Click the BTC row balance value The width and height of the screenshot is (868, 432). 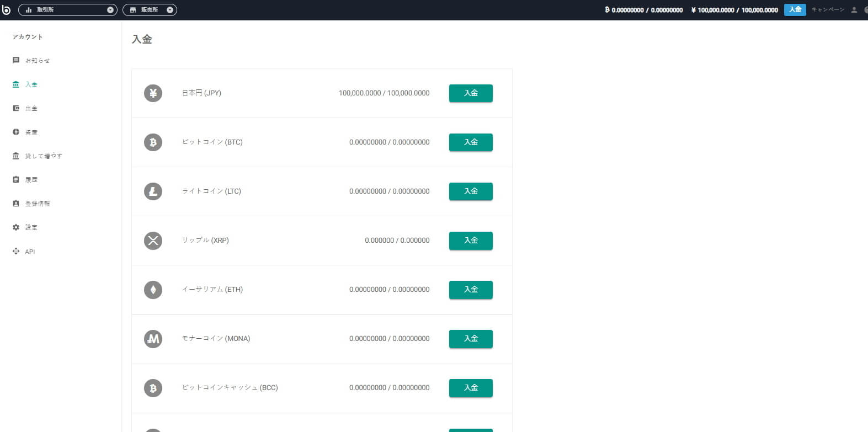point(390,142)
